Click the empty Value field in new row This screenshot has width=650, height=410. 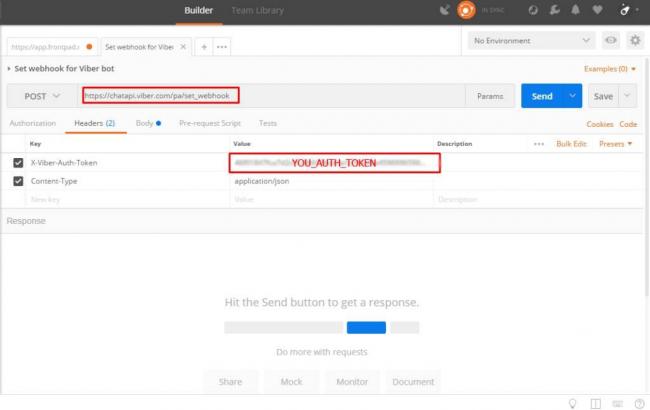point(331,199)
